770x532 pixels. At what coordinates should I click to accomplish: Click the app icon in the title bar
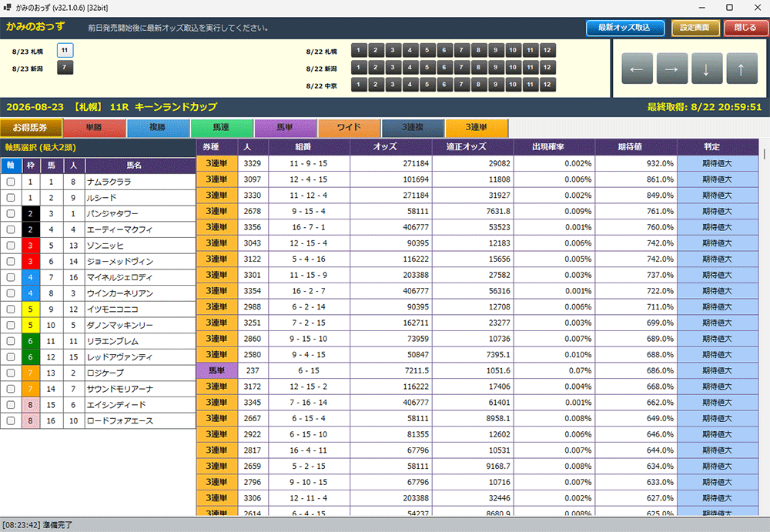[7, 8]
